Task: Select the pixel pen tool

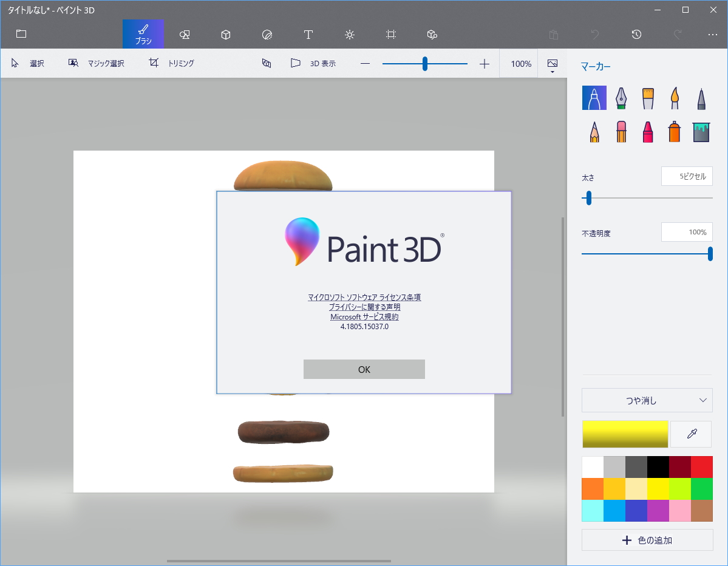Action: (x=701, y=98)
